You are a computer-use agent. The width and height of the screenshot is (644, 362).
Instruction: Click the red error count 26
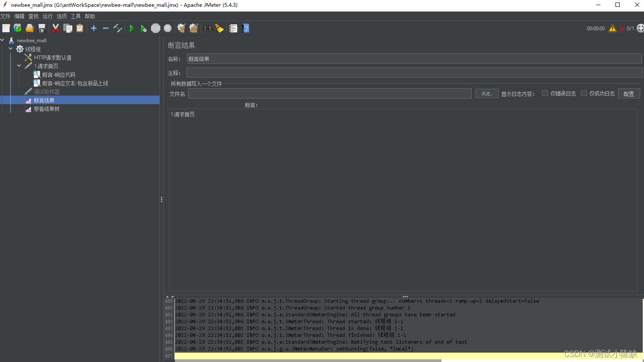coord(621,29)
